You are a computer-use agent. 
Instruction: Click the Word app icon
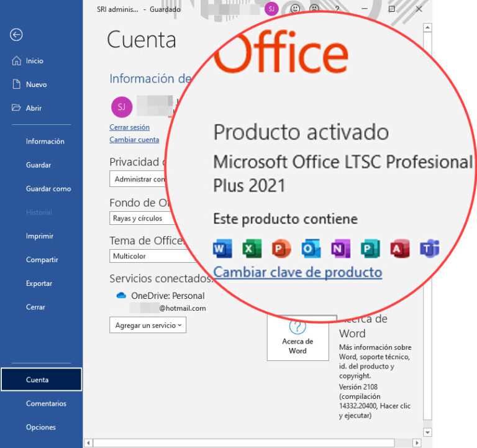pos(222,249)
